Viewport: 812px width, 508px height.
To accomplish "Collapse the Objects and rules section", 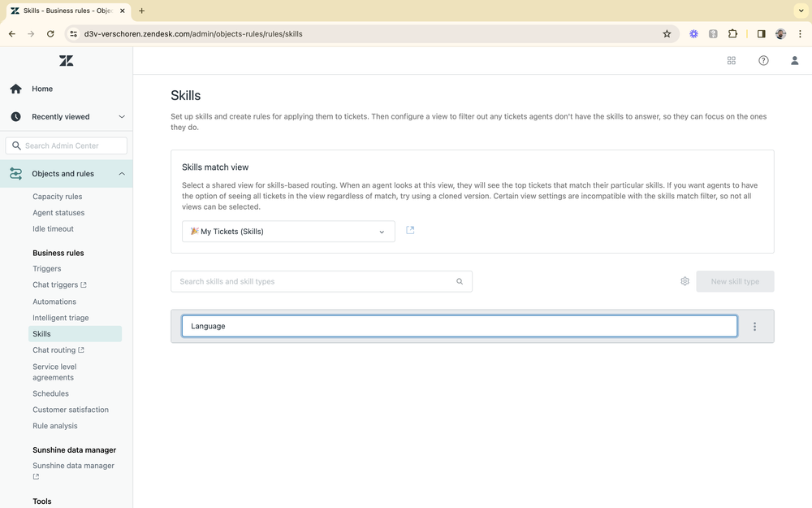I will click(122, 173).
